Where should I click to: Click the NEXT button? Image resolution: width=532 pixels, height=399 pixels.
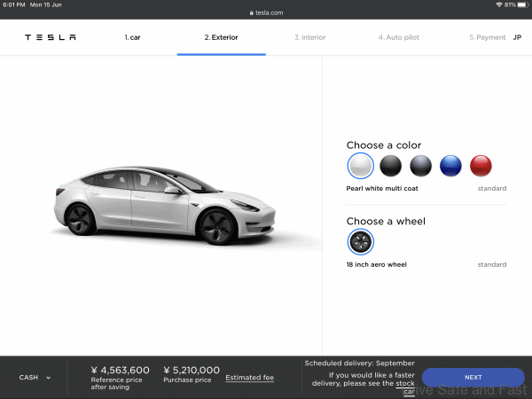(x=473, y=378)
